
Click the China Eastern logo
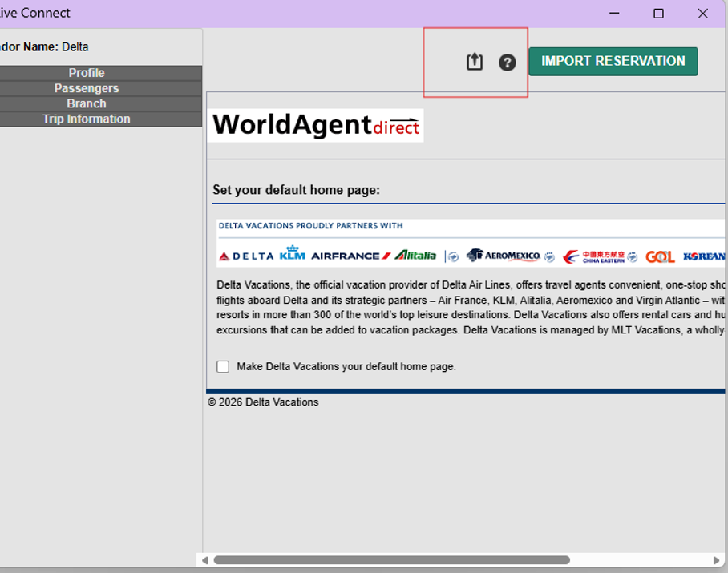pos(594,256)
